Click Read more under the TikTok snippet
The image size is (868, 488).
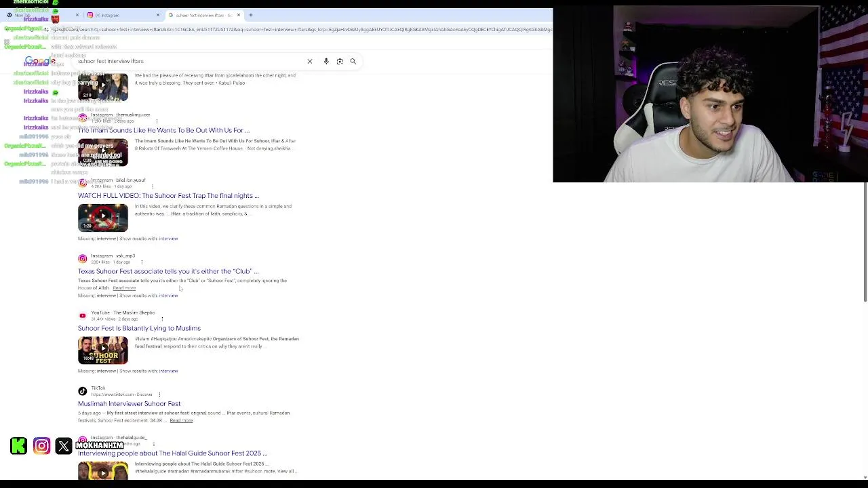(x=181, y=420)
